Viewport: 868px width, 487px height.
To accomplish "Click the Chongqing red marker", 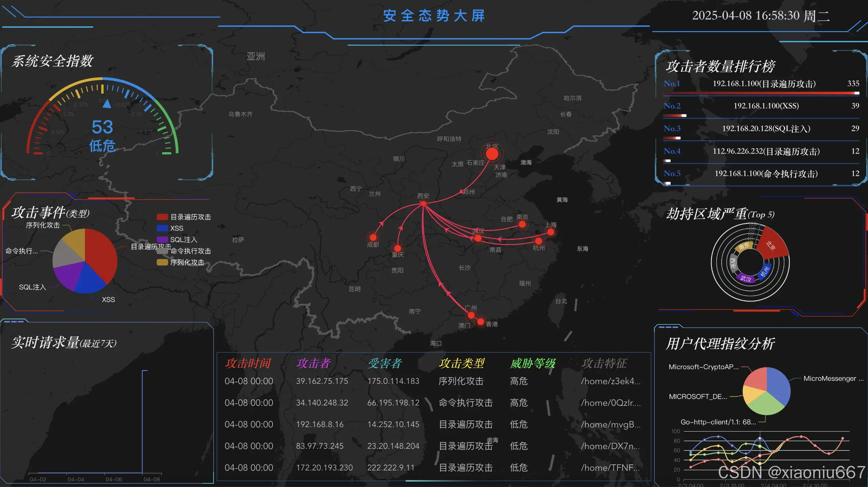I will (397, 248).
